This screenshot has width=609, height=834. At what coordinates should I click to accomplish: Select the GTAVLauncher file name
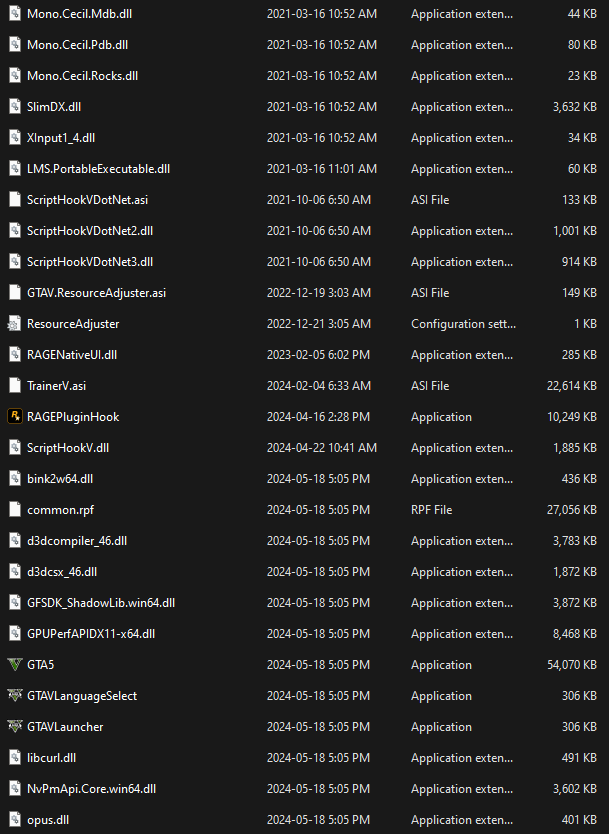click(x=65, y=727)
